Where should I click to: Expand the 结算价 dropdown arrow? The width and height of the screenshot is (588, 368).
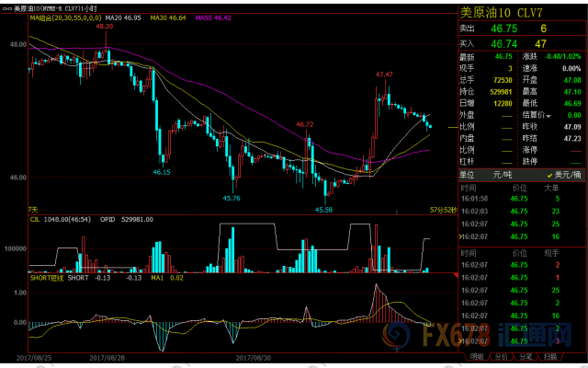[x=549, y=115]
